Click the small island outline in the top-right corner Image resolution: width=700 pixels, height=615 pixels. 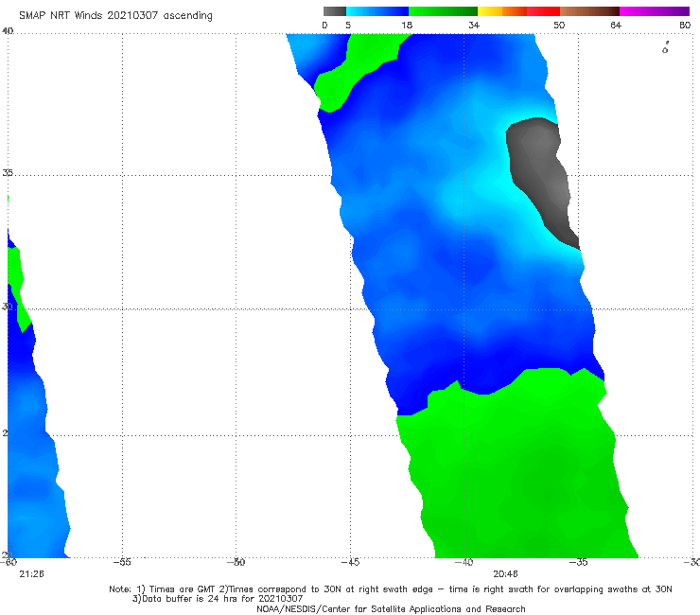(x=665, y=47)
